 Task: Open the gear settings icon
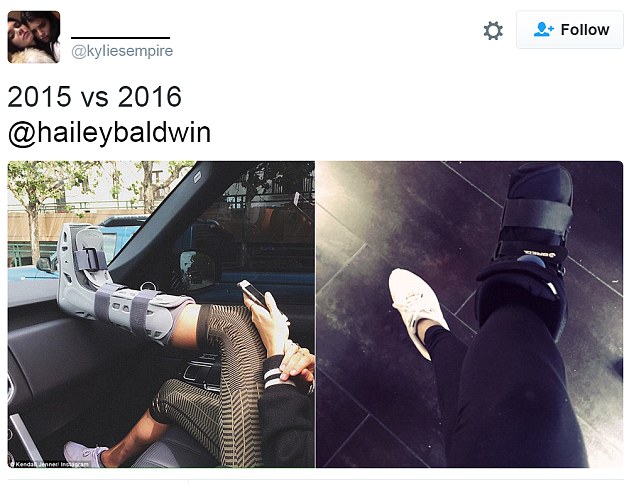[x=493, y=31]
